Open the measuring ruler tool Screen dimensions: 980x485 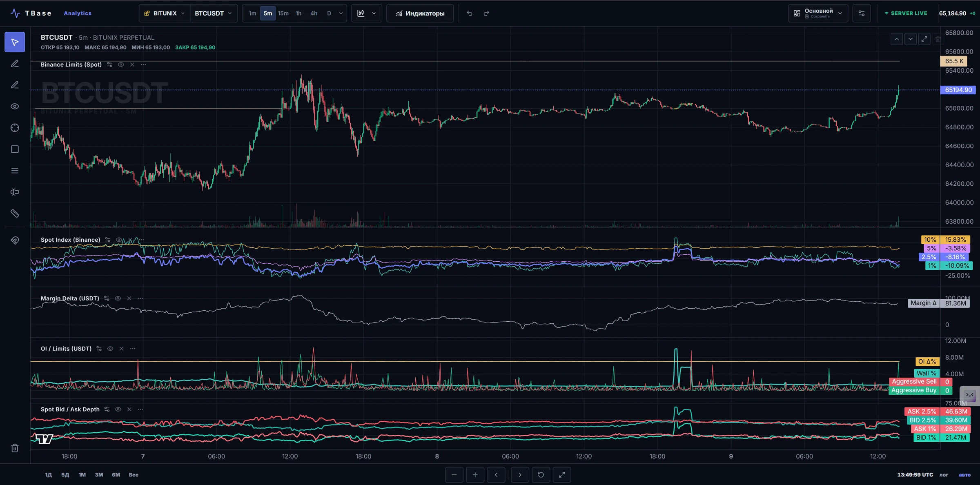(15, 214)
